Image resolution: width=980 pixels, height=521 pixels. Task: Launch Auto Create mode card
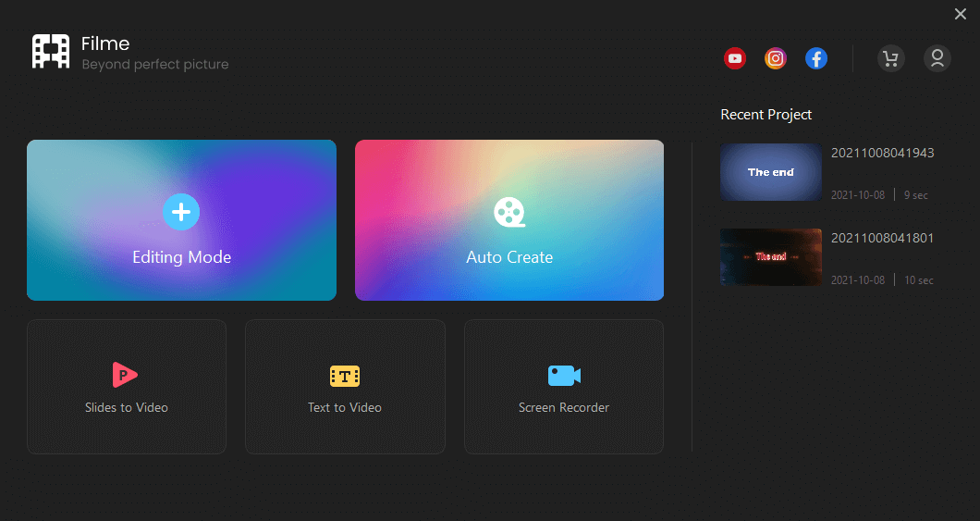[x=509, y=220]
